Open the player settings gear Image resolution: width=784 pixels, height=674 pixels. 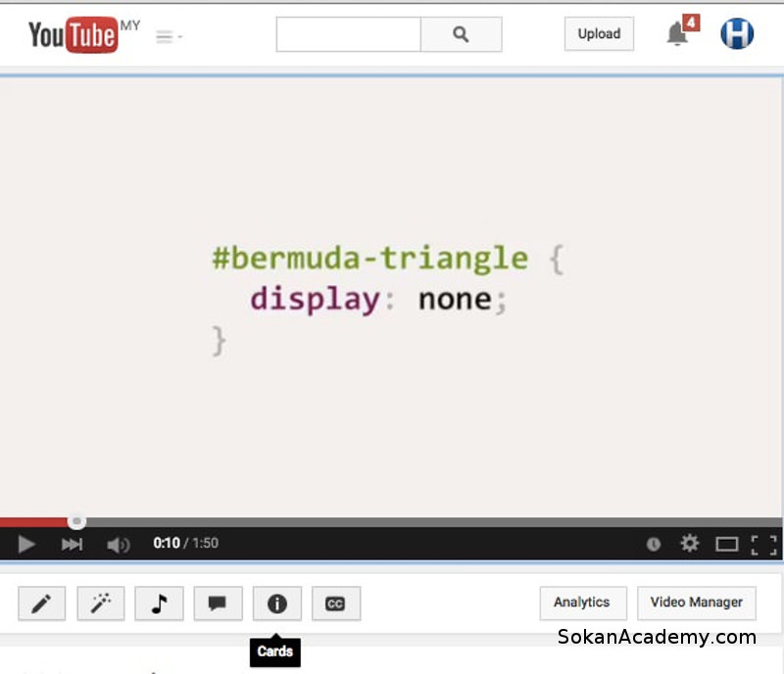pos(690,543)
